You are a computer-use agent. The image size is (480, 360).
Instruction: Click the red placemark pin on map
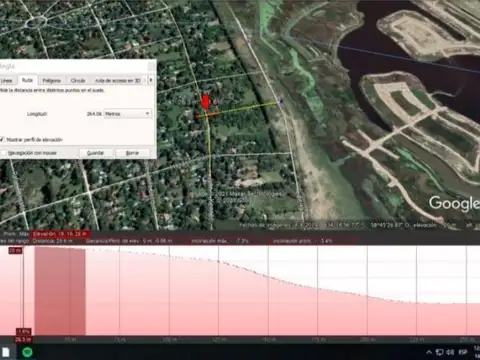coord(206,101)
